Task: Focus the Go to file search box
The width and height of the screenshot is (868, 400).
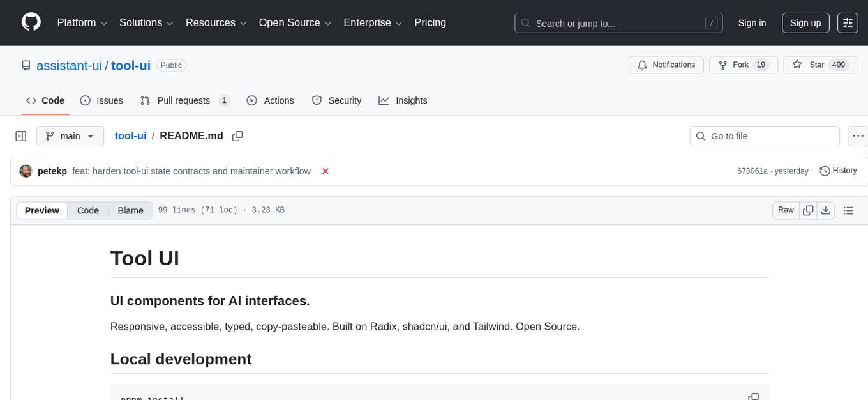Action: (764, 135)
